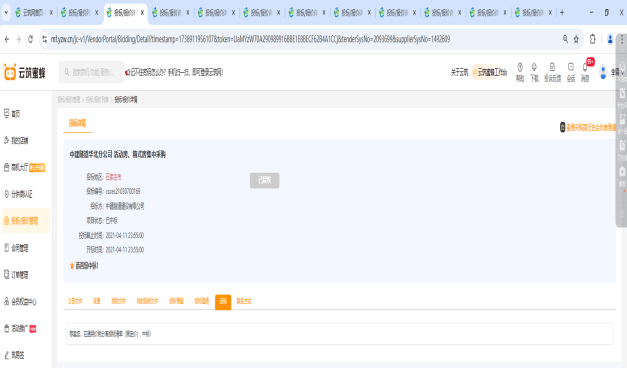Open the 消息 notification bell icon
This screenshot has width=627, height=368.
[x=585, y=72]
